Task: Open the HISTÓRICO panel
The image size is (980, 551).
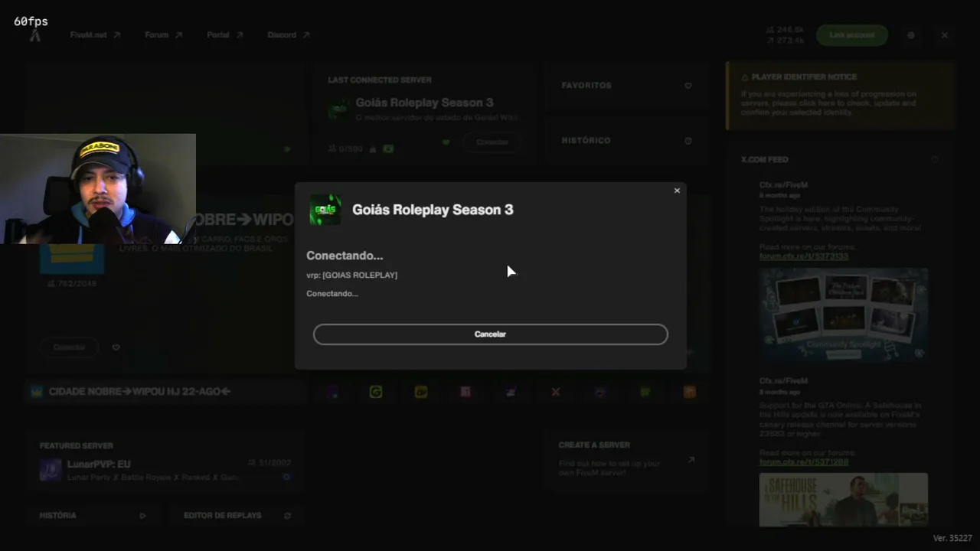Action: (x=627, y=141)
